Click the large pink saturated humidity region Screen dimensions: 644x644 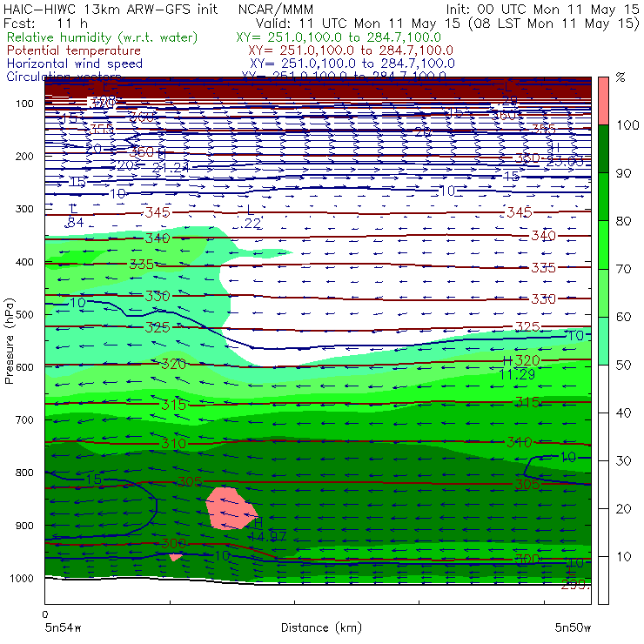230,508
